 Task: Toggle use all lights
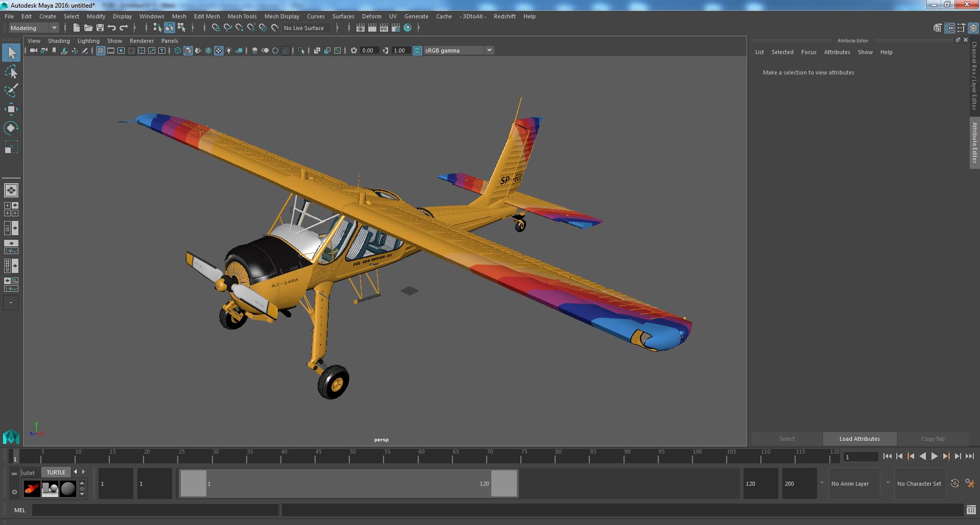tap(229, 51)
